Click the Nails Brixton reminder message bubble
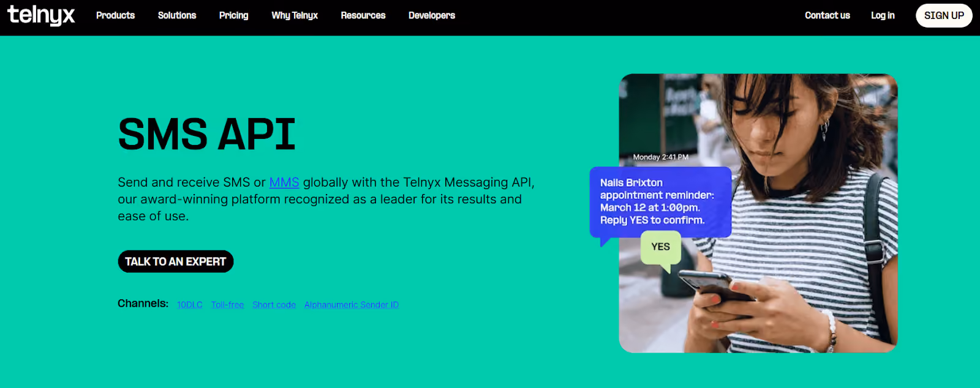The image size is (980, 388). (660, 203)
